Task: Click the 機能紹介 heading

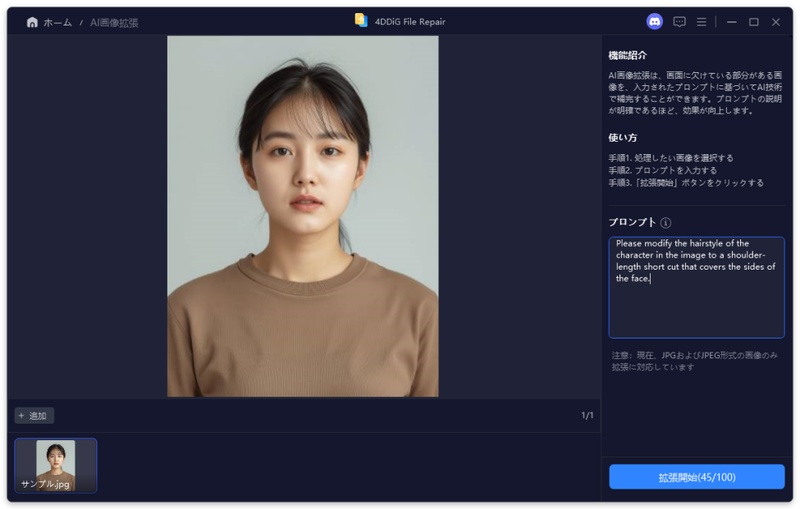Action: coord(628,55)
